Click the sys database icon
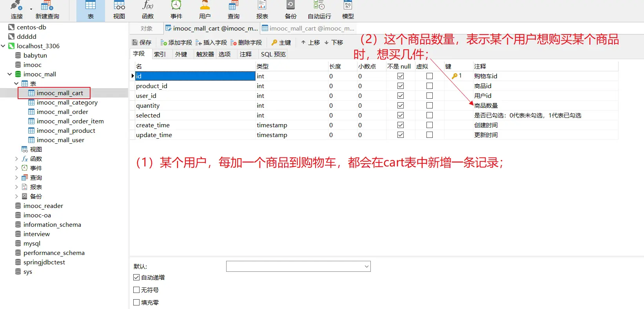 click(18, 271)
